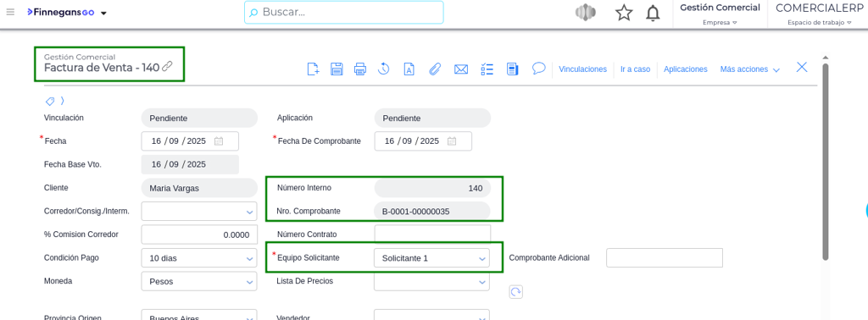Image resolution: width=868 pixels, height=320 pixels.
Task: Open the notifications bell
Action: (654, 13)
